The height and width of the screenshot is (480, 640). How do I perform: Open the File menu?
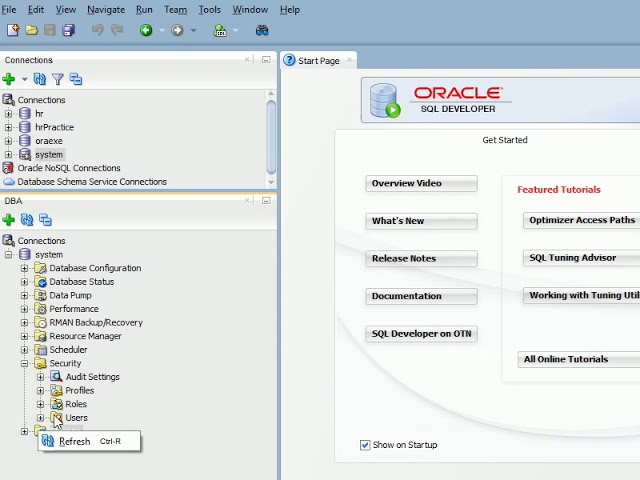9,9
